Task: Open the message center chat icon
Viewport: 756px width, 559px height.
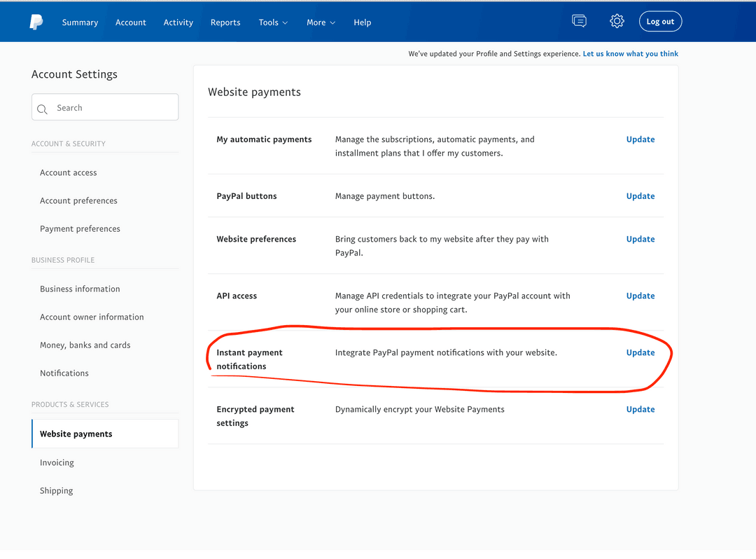Action: point(579,21)
